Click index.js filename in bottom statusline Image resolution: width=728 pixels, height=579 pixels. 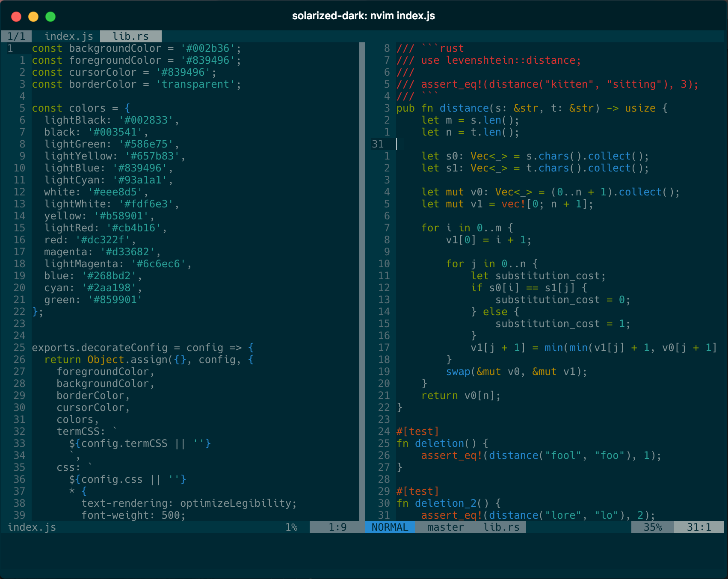point(32,527)
